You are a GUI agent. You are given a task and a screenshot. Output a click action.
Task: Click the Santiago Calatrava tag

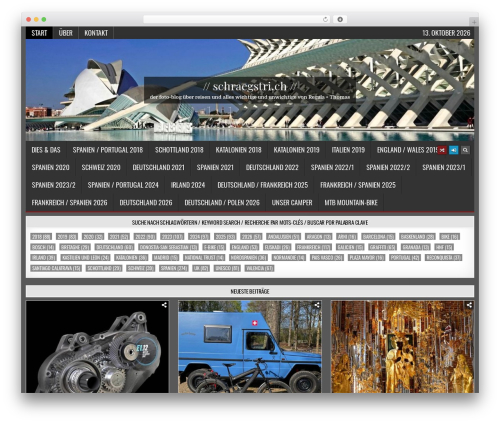(56, 268)
